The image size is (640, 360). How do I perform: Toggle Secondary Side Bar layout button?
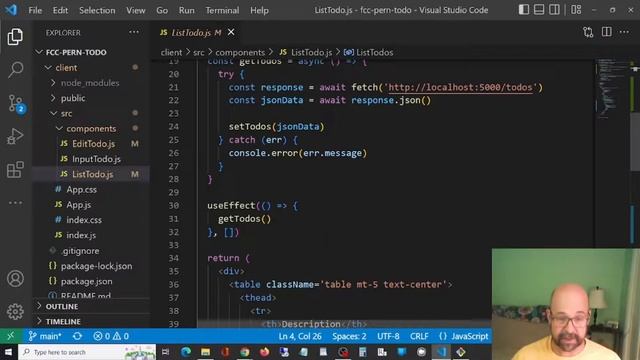(554, 10)
